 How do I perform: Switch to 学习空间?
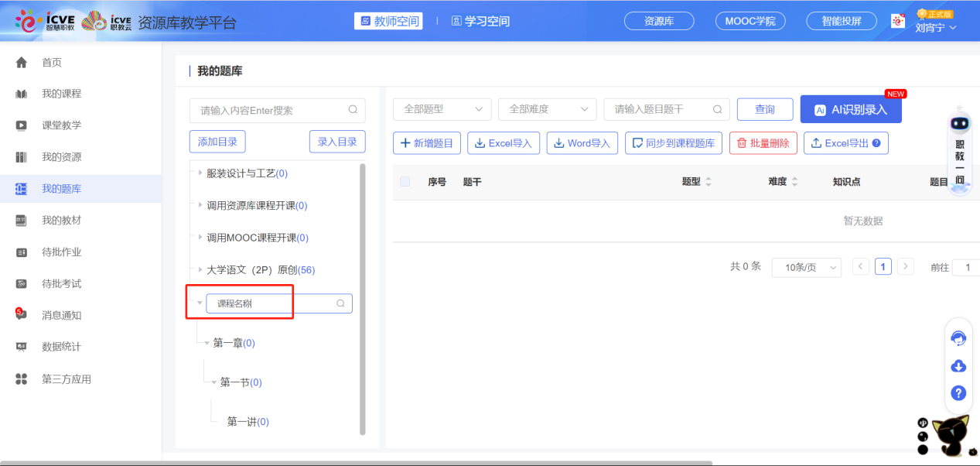(480, 21)
